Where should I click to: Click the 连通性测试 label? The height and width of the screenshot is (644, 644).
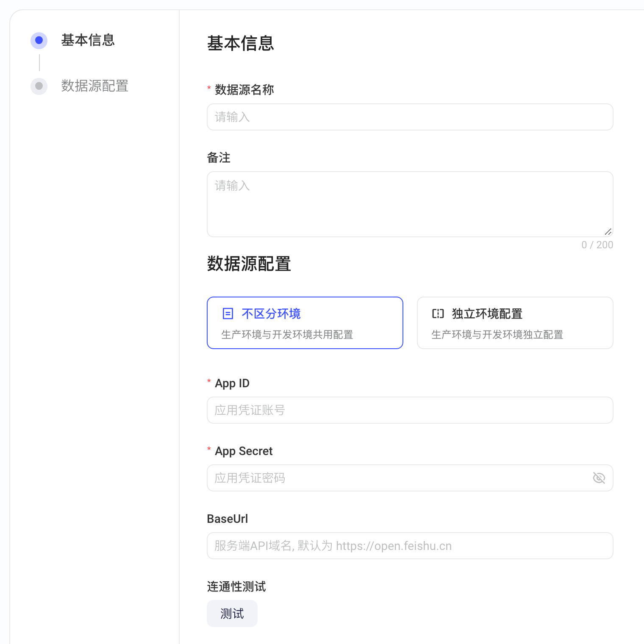(236, 586)
